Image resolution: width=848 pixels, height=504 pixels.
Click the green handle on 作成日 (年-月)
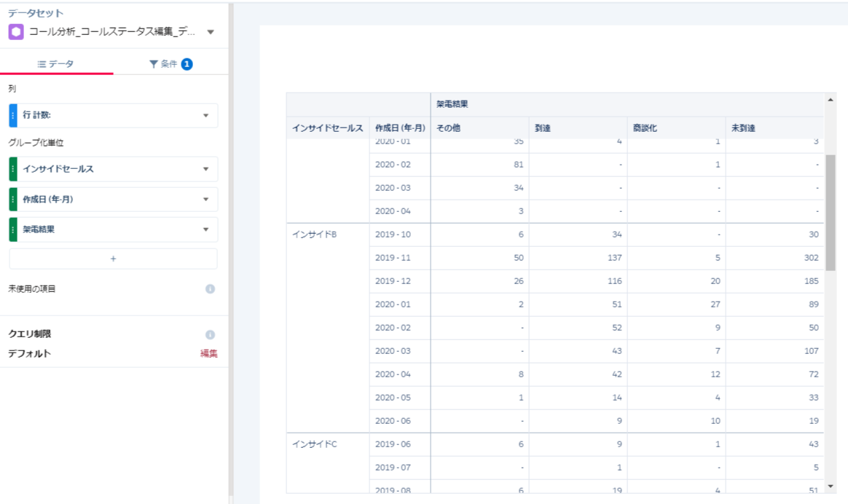pyautogui.click(x=13, y=199)
